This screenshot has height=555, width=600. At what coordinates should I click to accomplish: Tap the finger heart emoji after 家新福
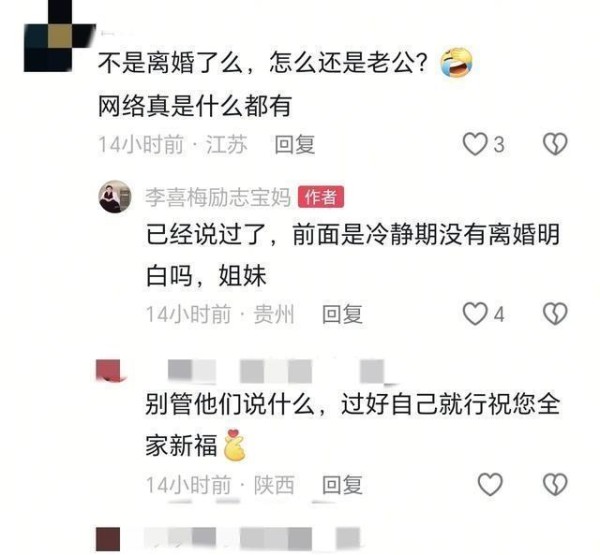(236, 445)
